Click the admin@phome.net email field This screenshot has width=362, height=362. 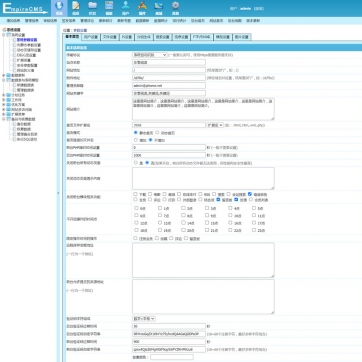coord(169,85)
